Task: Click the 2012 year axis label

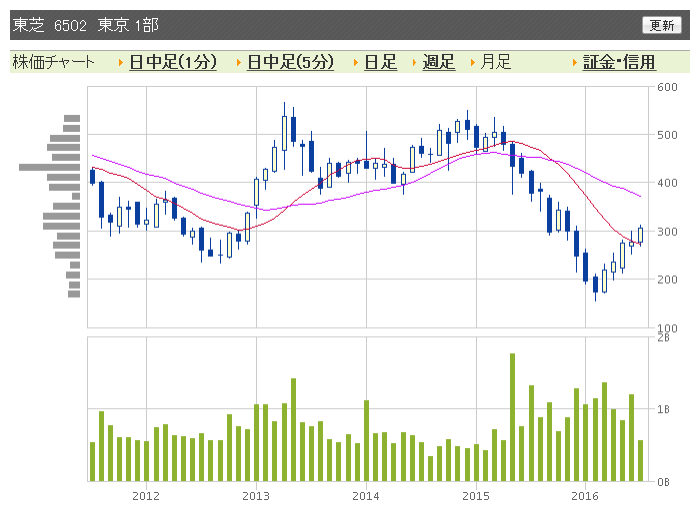Action: click(x=146, y=496)
